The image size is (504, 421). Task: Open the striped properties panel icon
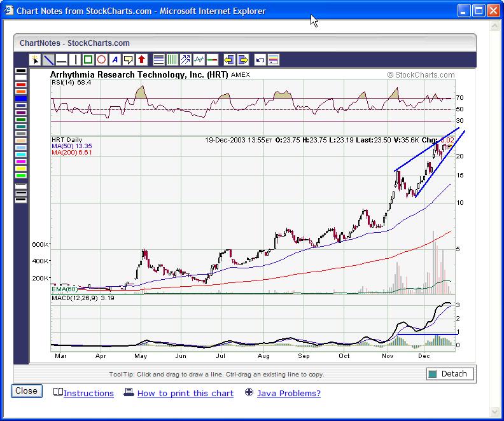[x=273, y=60]
